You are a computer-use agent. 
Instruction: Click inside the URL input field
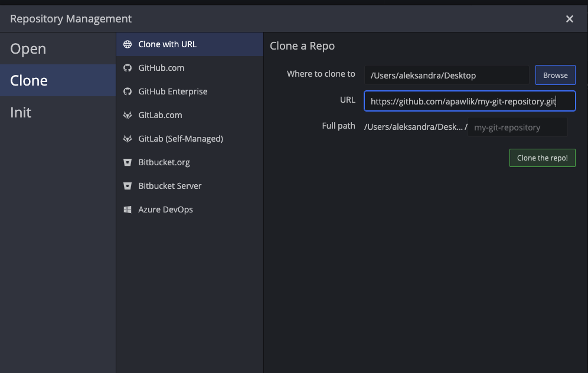469,101
